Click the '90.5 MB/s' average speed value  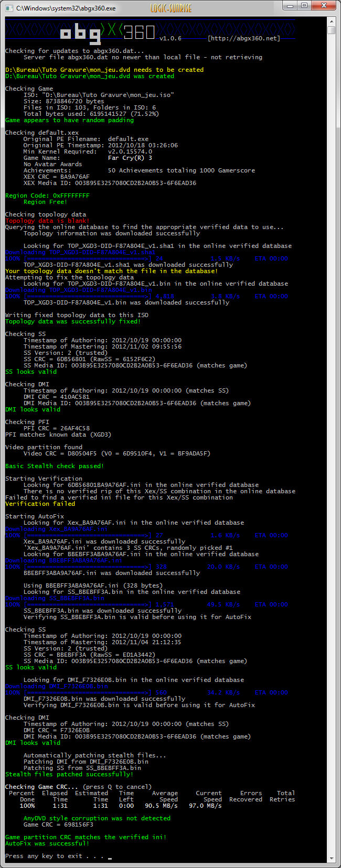click(x=161, y=806)
